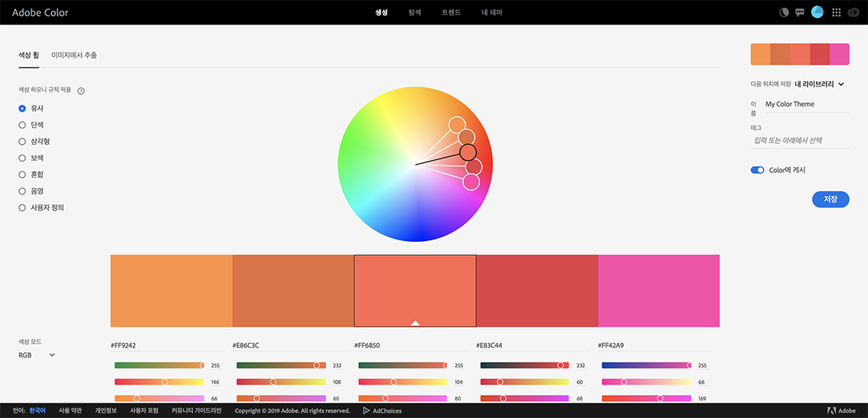
Task: Click the 169 blue value of #FF42A9
Action: coord(703,399)
